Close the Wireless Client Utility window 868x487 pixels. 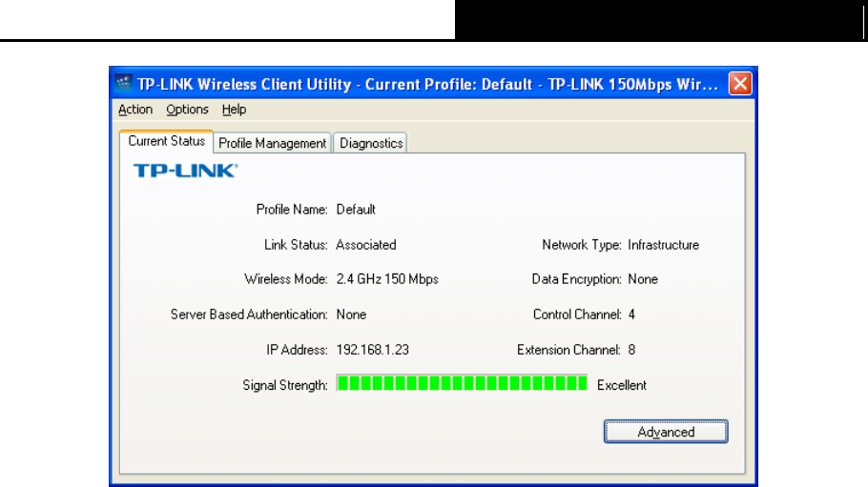(x=740, y=84)
